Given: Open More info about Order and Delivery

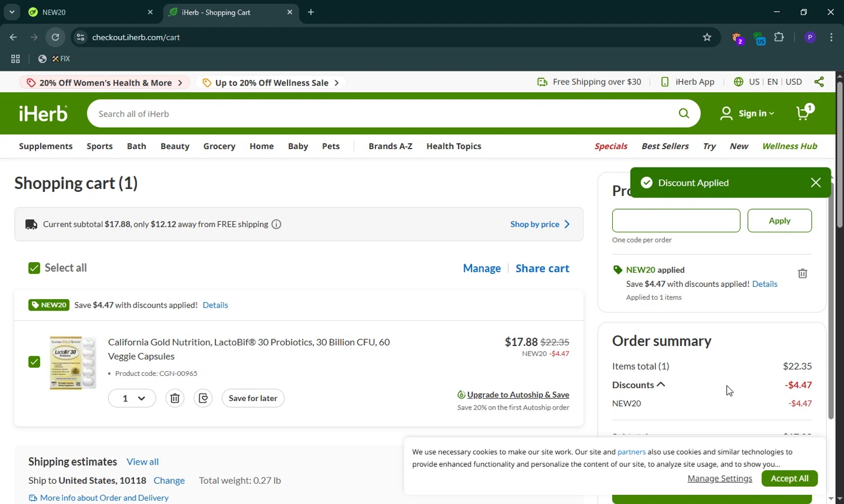Looking at the screenshot, I should point(98,498).
